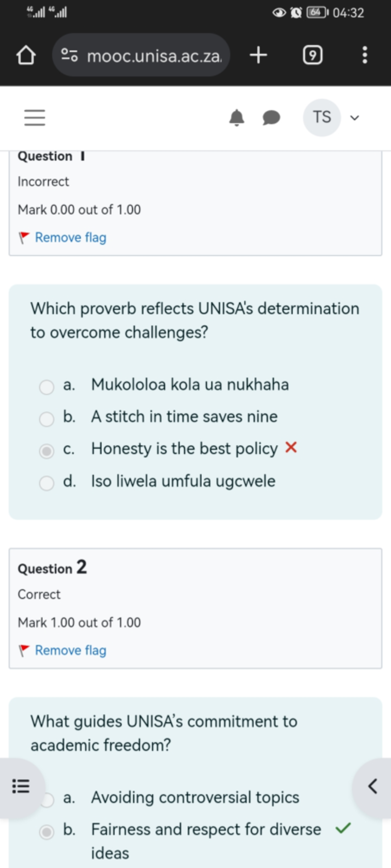391x868 pixels.
Task: Tap the mooc.unisa.ac.za address bar
Action: (x=154, y=56)
